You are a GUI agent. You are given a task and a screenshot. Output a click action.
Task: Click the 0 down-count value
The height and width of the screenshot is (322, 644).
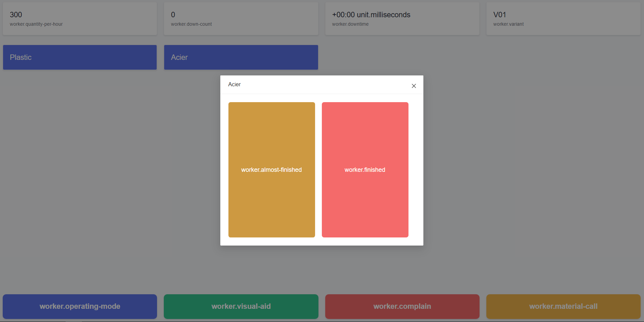tap(173, 15)
